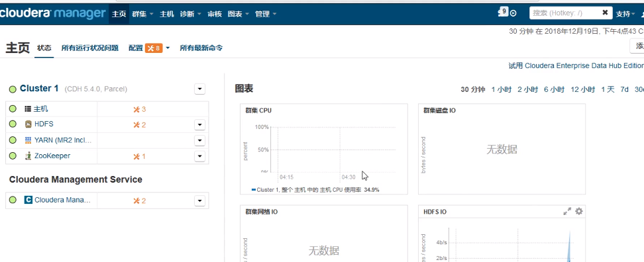
Task: Open the ZooKeeper service actions dropdown
Action: pyautogui.click(x=199, y=156)
